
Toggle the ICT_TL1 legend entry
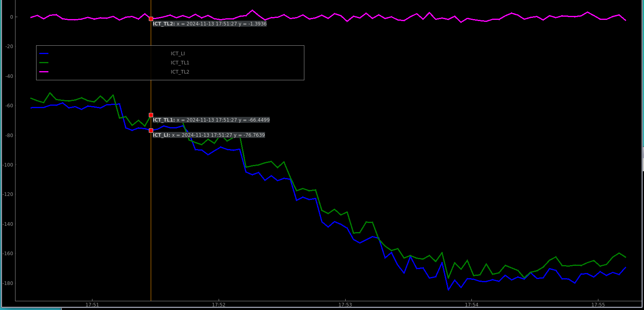click(180, 63)
